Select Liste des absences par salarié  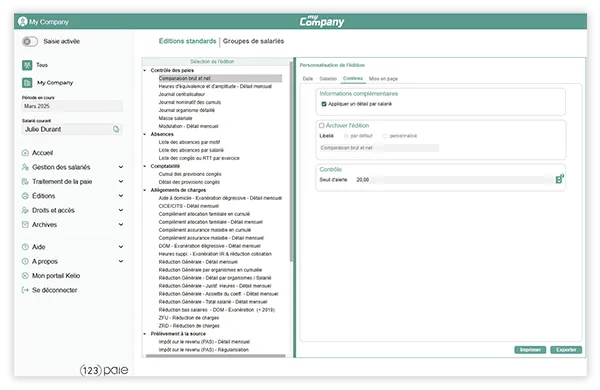(x=191, y=150)
